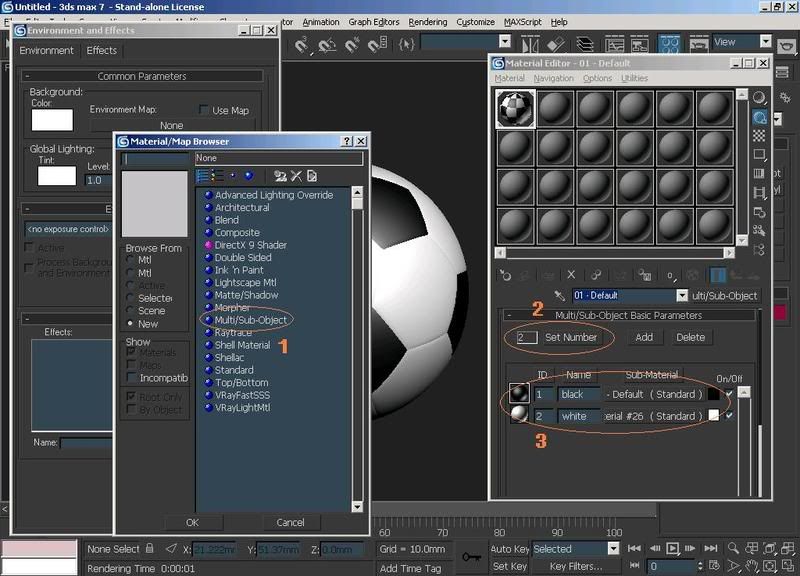800x576 pixels.
Task: Select the Scene radio button
Action: click(131, 311)
